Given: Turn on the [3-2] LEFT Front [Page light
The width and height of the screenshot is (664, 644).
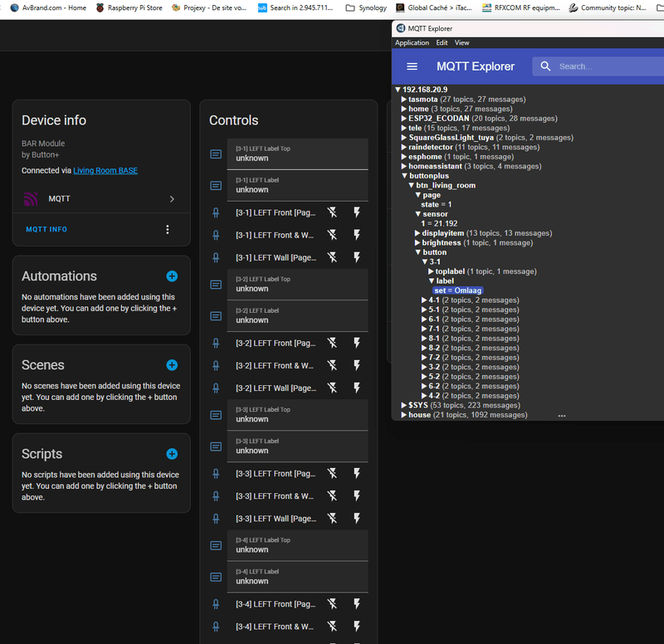Looking at the screenshot, I should [357, 343].
